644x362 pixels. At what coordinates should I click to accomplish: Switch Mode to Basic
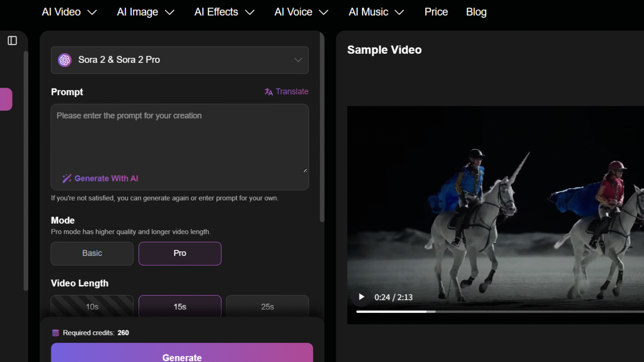(92, 253)
